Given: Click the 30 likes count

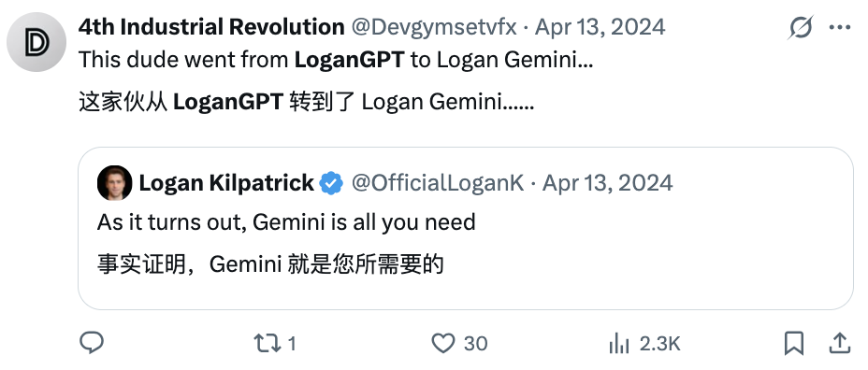Looking at the screenshot, I should coord(475,344).
